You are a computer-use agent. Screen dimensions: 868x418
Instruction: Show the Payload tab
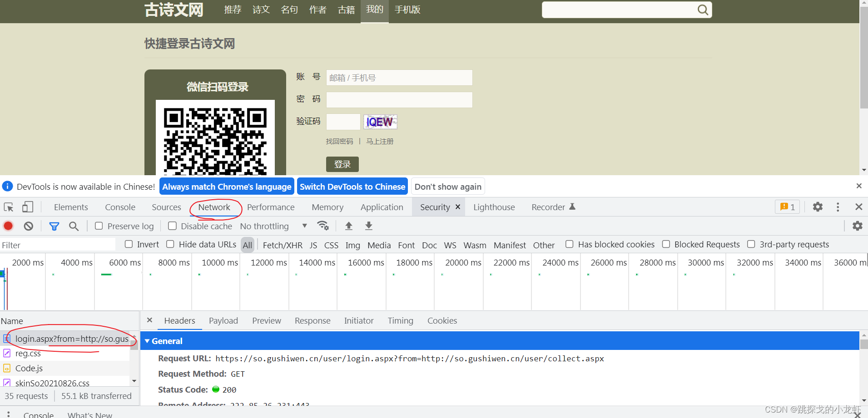point(223,320)
